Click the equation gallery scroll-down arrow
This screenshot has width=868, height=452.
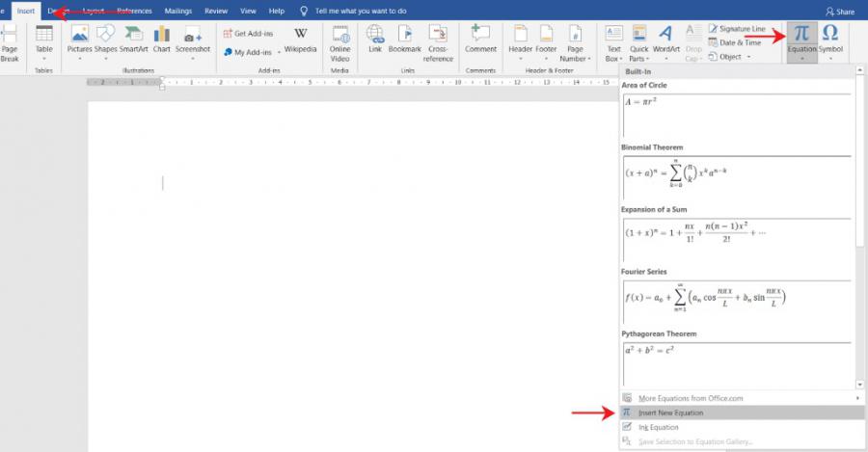[x=859, y=385]
